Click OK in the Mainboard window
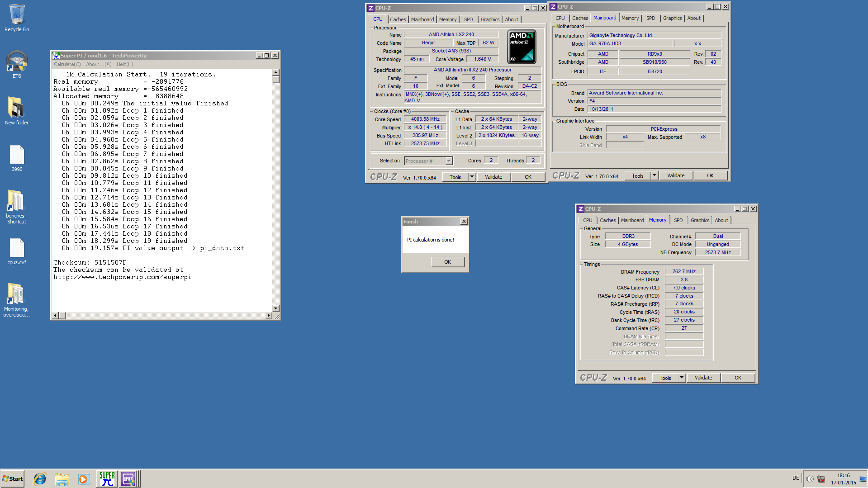 [710, 175]
